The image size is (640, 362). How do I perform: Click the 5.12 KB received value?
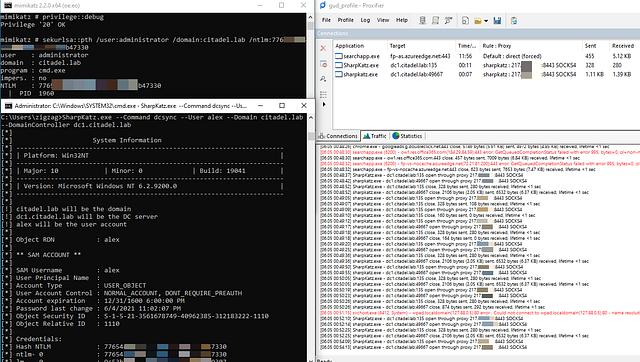tap(622, 56)
